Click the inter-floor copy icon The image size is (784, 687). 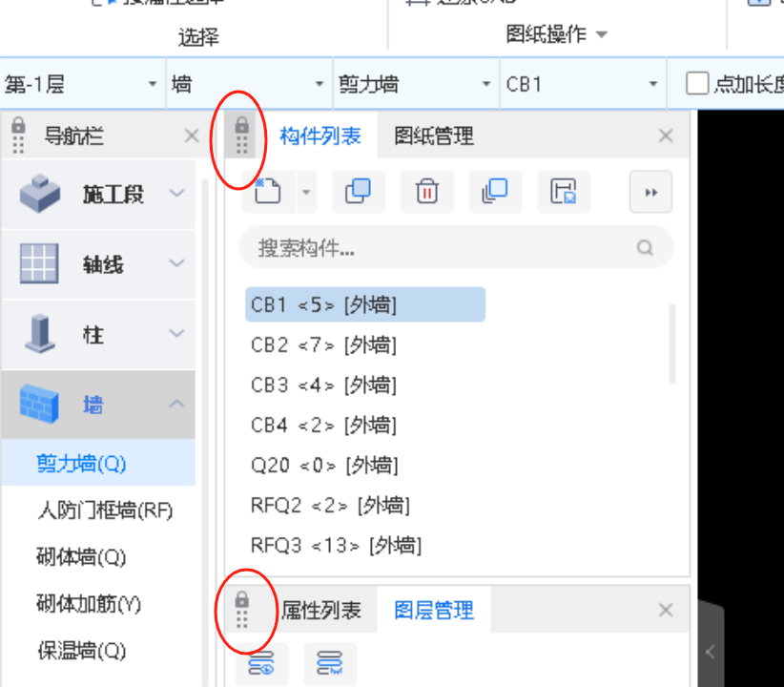(496, 192)
